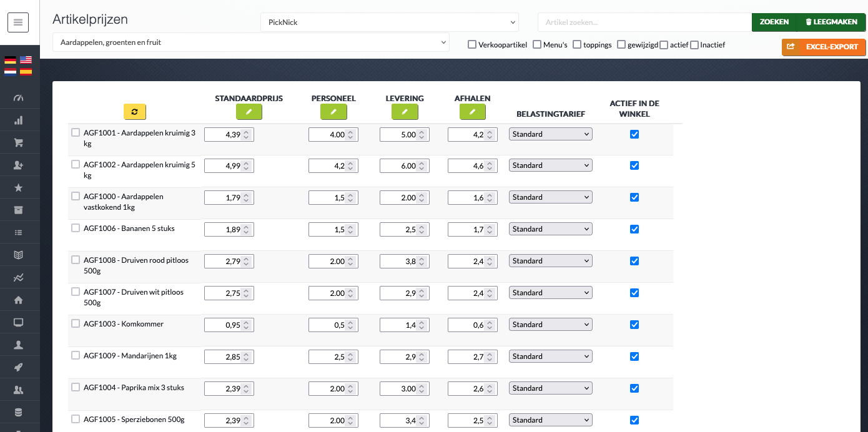Uncheck active in shop for AGF1003 Komkommer
This screenshot has height=432, width=868.
coord(634,325)
